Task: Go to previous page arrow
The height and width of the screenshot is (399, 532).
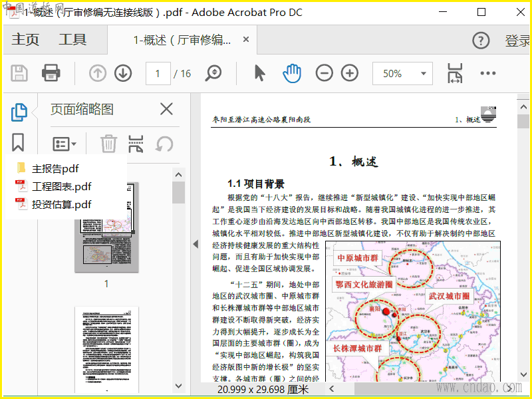Action: tap(98, 73)
